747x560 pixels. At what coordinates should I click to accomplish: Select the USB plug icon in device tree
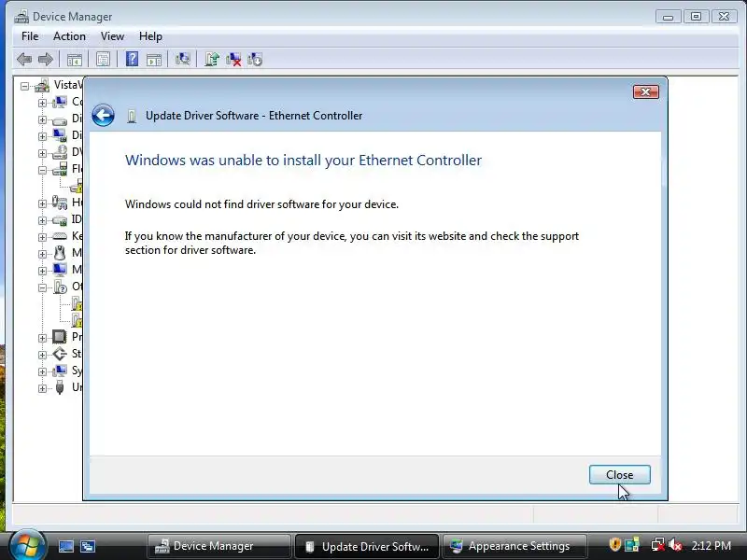tap(60, 387)
